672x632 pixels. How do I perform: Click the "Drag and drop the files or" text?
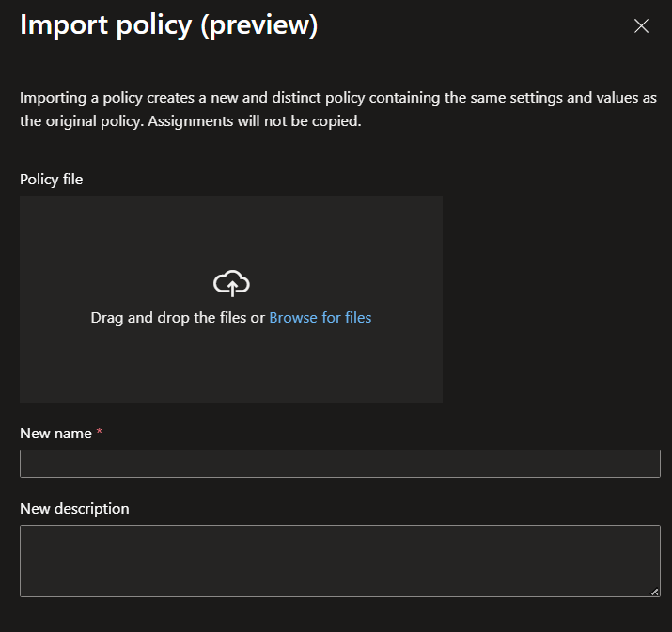click(x=178, y=318)
